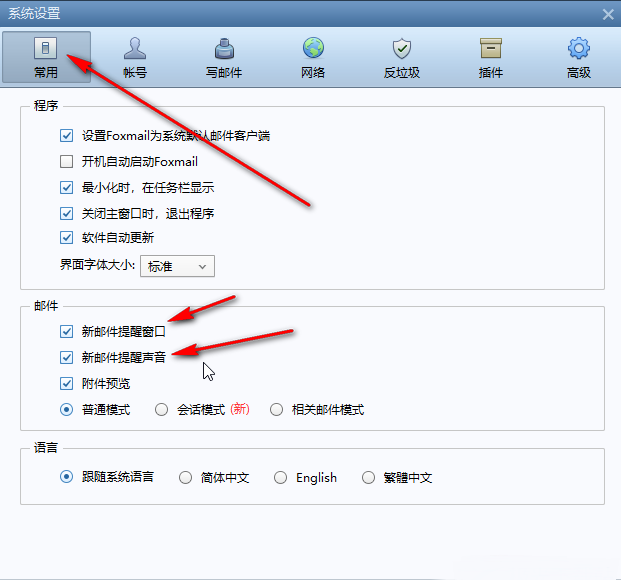This screenshot has height=580, width=621.
Task: Select 会话模式 radio button
Action: [162, 409]
